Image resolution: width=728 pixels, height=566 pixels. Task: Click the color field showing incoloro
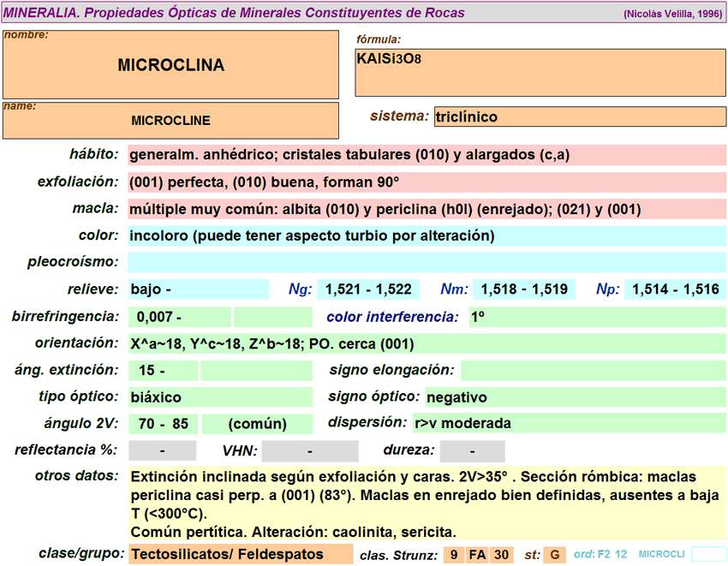coord(426,235)
